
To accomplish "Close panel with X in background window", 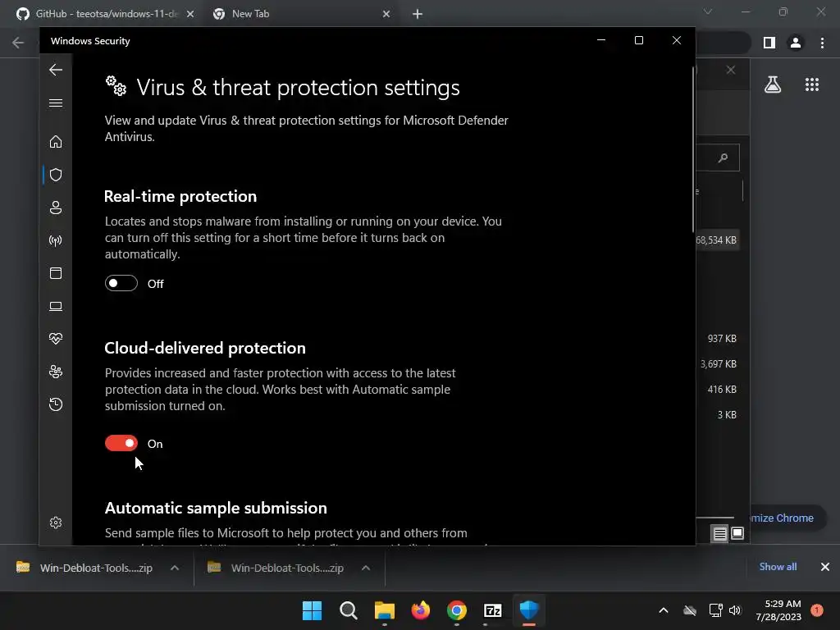I will tap(731, 71).
